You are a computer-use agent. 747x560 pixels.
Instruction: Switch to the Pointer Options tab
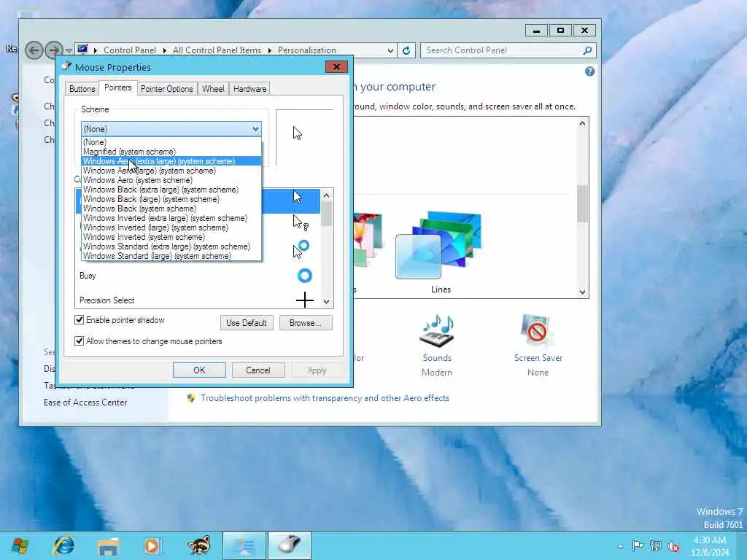click(167, 88)
